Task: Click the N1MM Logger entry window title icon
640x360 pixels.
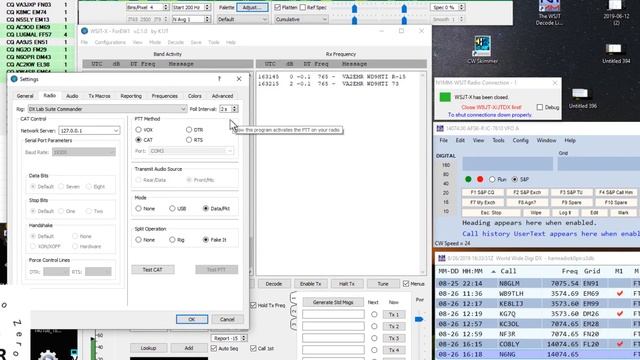Action: (440, 128)
